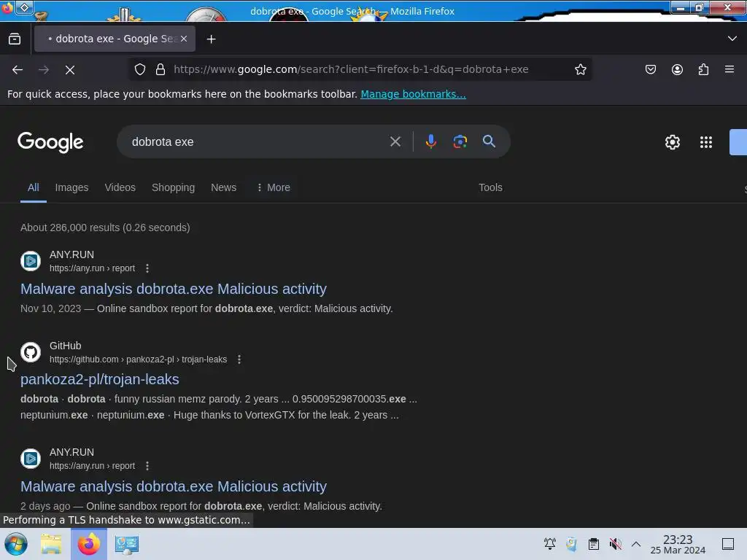
Task: Expand the More search categories menu
Action: pos(274,187)
